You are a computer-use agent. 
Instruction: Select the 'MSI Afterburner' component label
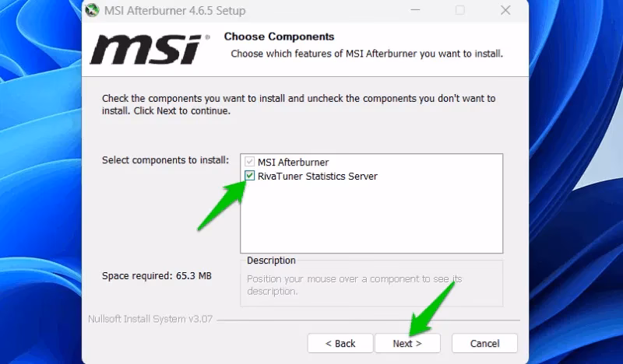(x=294, y=162)
